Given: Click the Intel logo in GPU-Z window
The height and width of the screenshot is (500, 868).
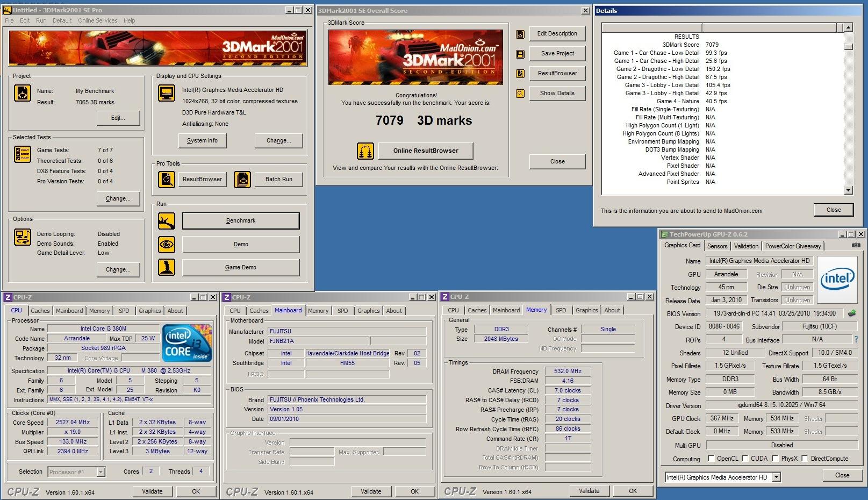Looking at the screenshot, I should pos(838,279).
